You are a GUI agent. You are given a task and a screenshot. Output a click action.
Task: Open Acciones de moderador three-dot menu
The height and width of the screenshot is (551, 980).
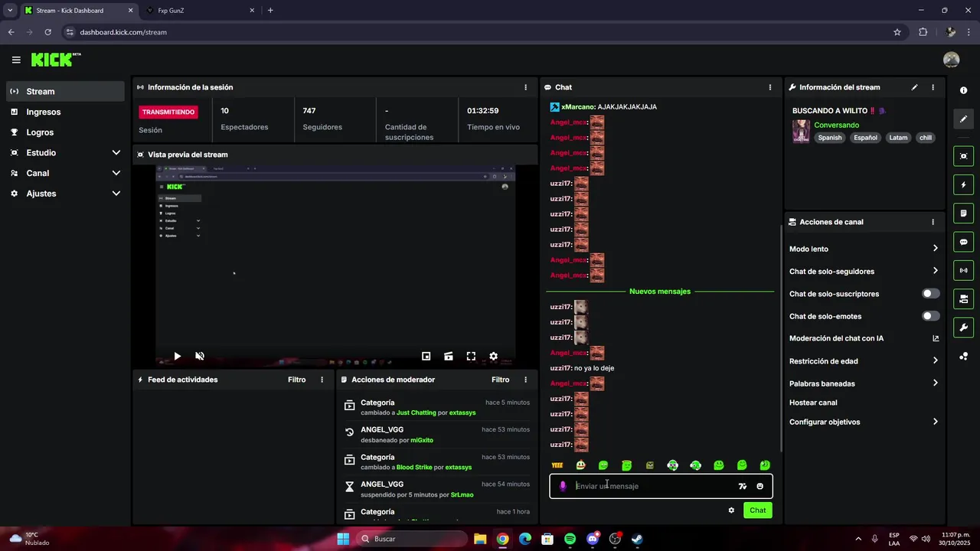tap(525, 380)
